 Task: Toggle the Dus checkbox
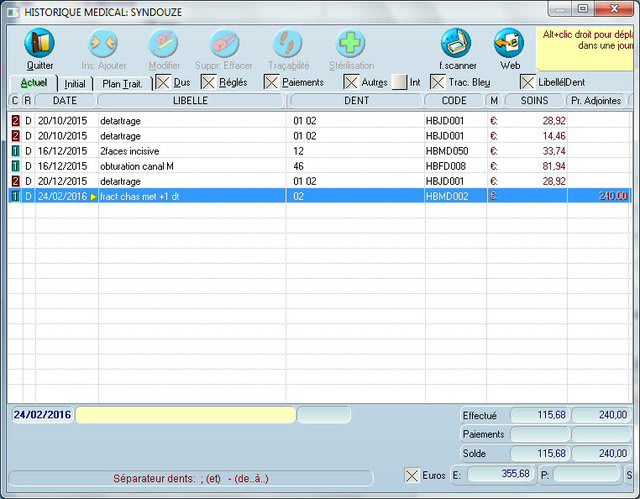(163, 82)
